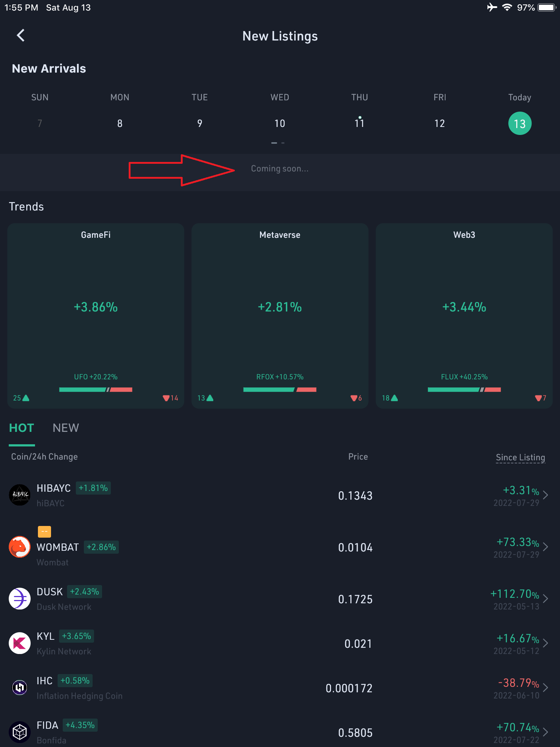Image resolution: width=560 pixels, height=747 pixels.
Task: Tap RFOX +10.57% label
Action: click(280, 377)
